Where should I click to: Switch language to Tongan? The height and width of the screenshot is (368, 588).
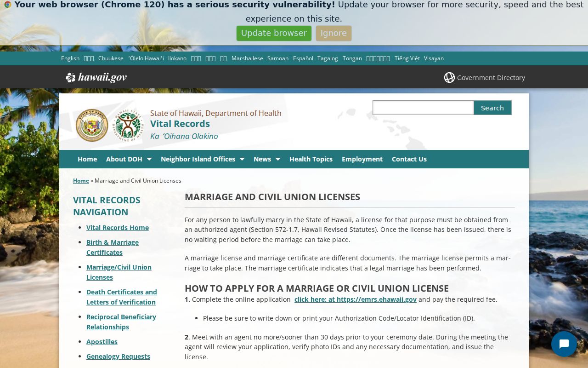(x=352, y=58)
